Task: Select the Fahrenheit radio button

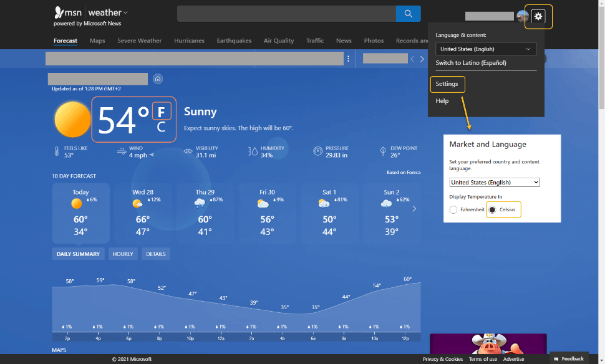Action: 453,209
